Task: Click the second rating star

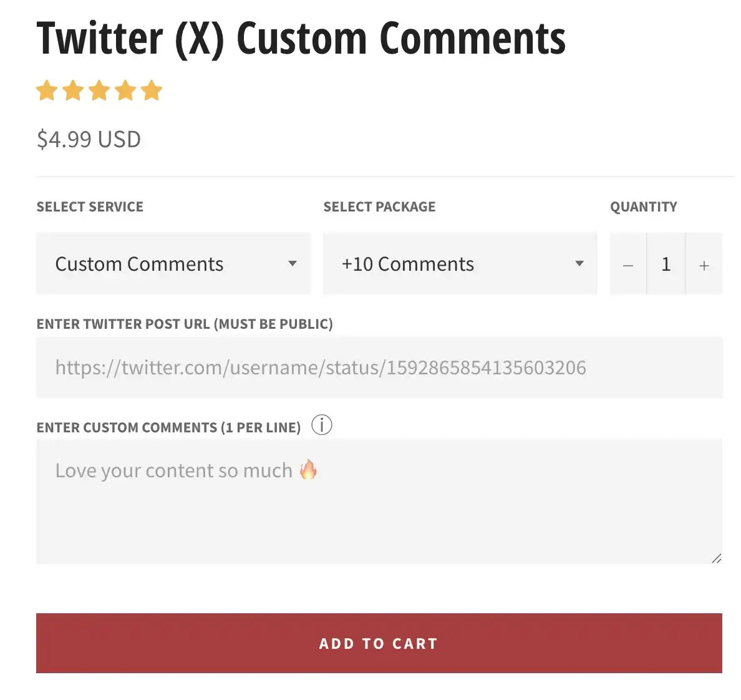Action: pyautogui.click(x=73, y=91)
